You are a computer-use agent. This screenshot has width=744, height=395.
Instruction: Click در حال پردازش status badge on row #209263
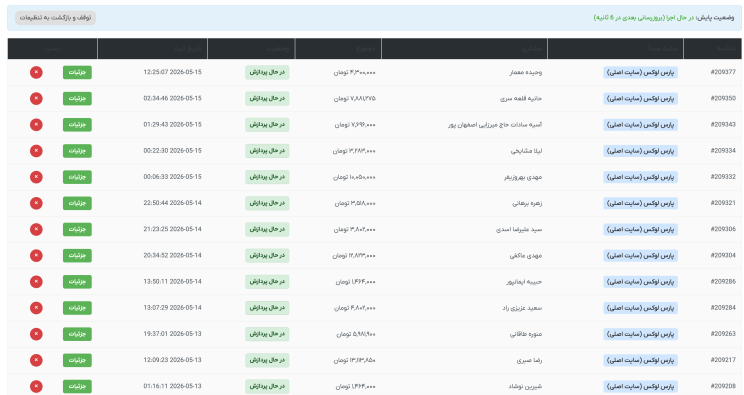coord(267,334)
